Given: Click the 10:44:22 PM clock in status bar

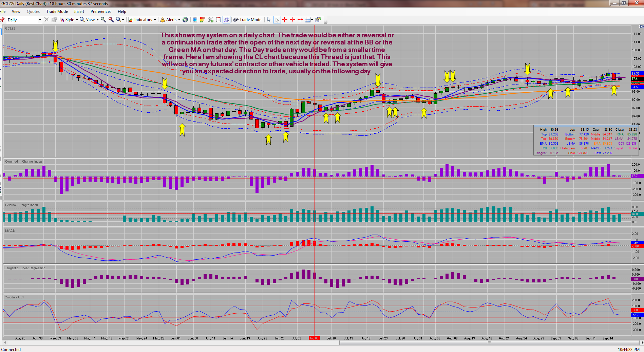Looking at the screenshot, I should point(629,349).
